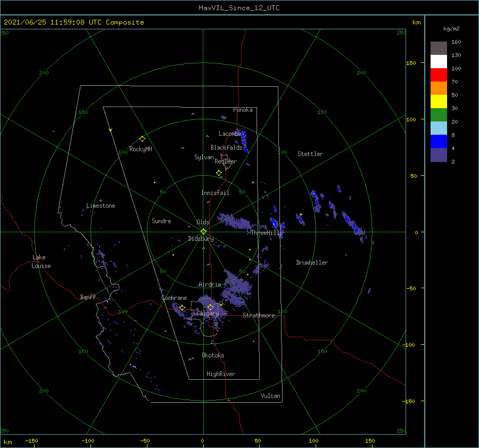The width and height of the screenshot is (479, 448).
Task: Select the gray 130–160 legend swatch
Action: [x=439, y=48]
